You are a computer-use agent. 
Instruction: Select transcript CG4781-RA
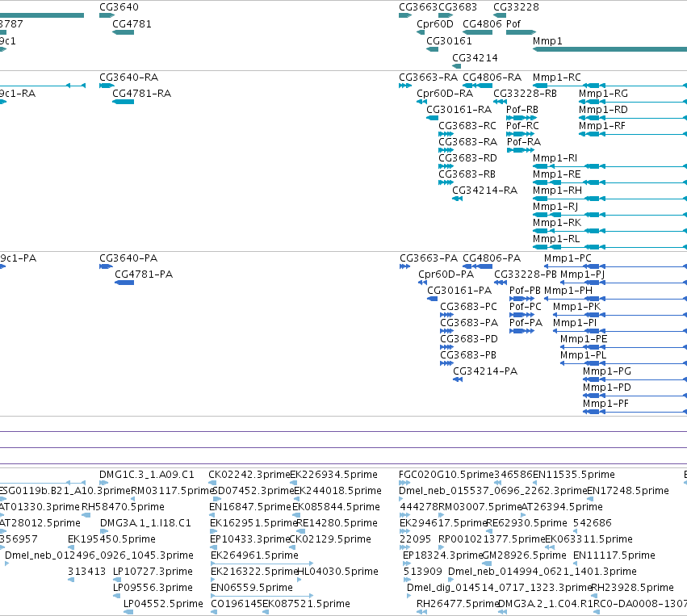[x=141, y=94]
